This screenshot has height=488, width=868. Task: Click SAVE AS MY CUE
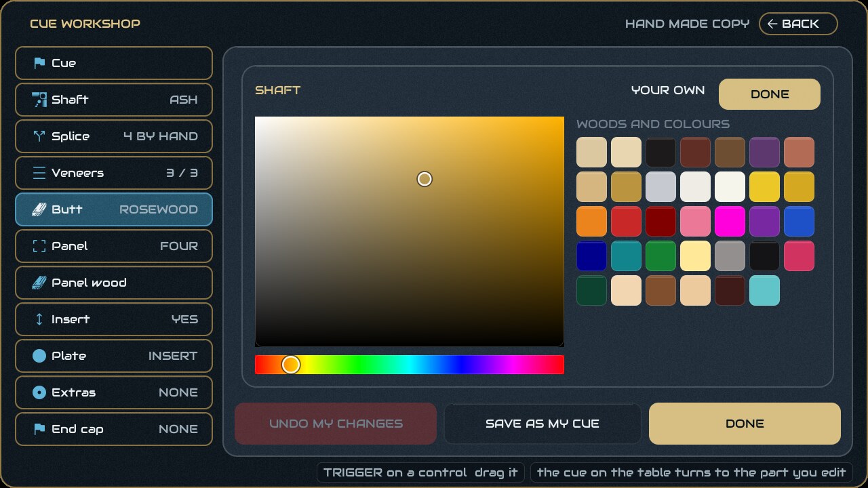(x=542, y=424)
